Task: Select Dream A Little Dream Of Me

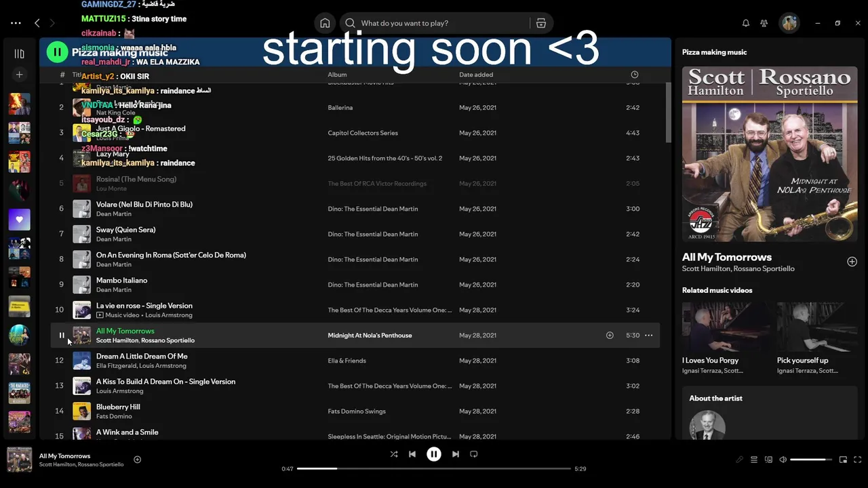Action: point(142,357)
